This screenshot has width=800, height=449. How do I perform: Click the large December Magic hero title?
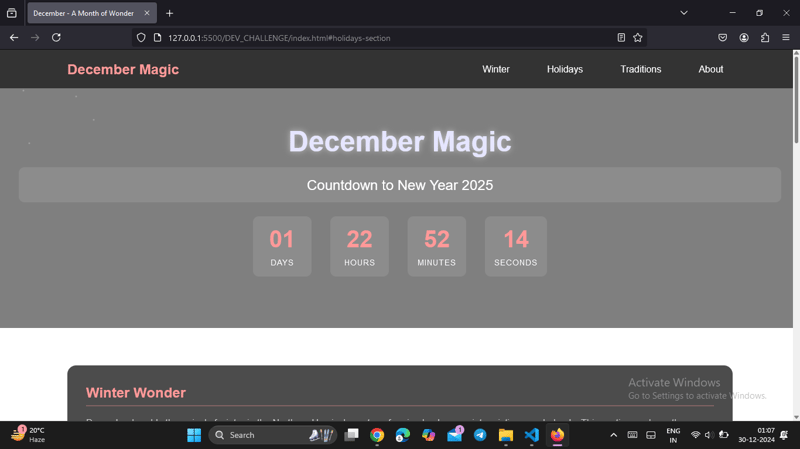tap(400, 141)
